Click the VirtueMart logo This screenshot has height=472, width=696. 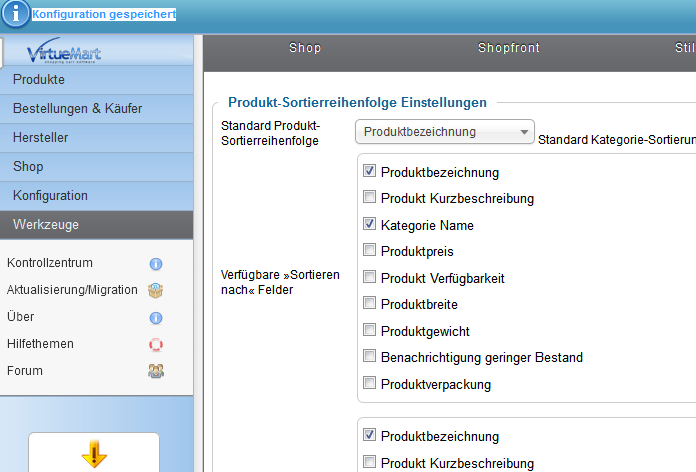(64, 53)
